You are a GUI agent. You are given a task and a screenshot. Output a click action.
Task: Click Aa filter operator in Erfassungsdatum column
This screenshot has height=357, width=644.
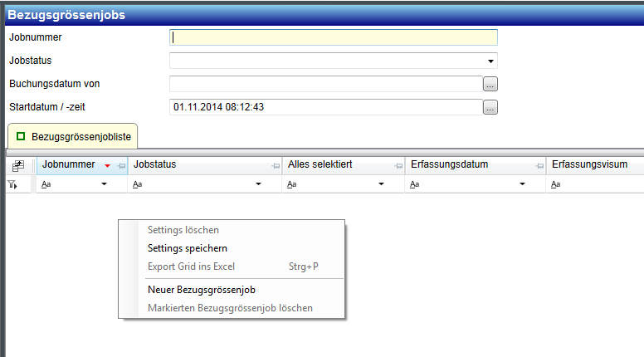[x=414, y=184]
